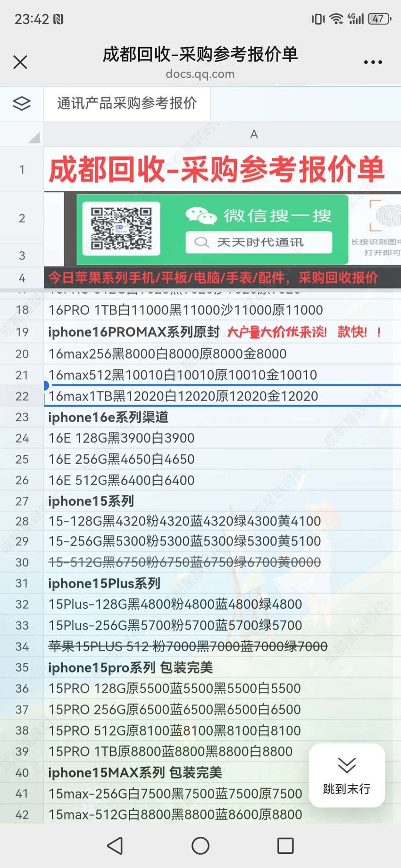Viewport: 401px width, 868px height.
Task: Select row header 35
Action: (x=22, y=667)
